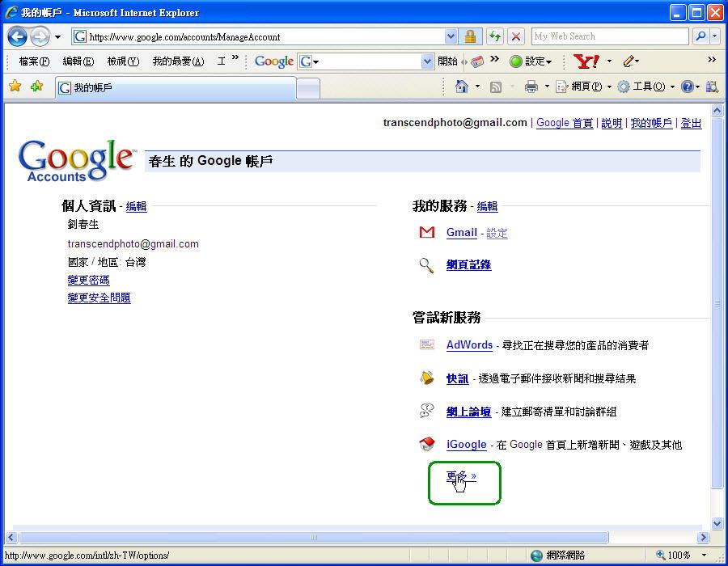This screenshot has width=728, height=566.
Task: Click the Research icon on command bar
Action: (x=712, y=87)
